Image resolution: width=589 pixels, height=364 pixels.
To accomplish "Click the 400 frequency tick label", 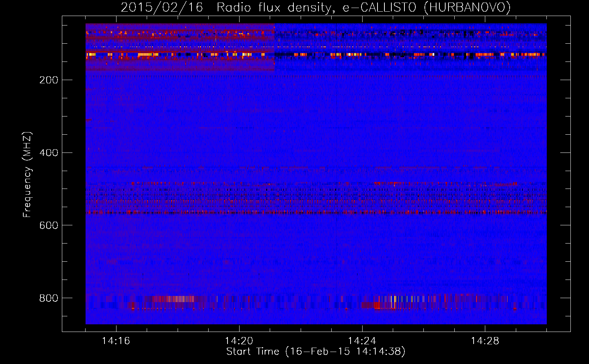I will tap(49, 153).
